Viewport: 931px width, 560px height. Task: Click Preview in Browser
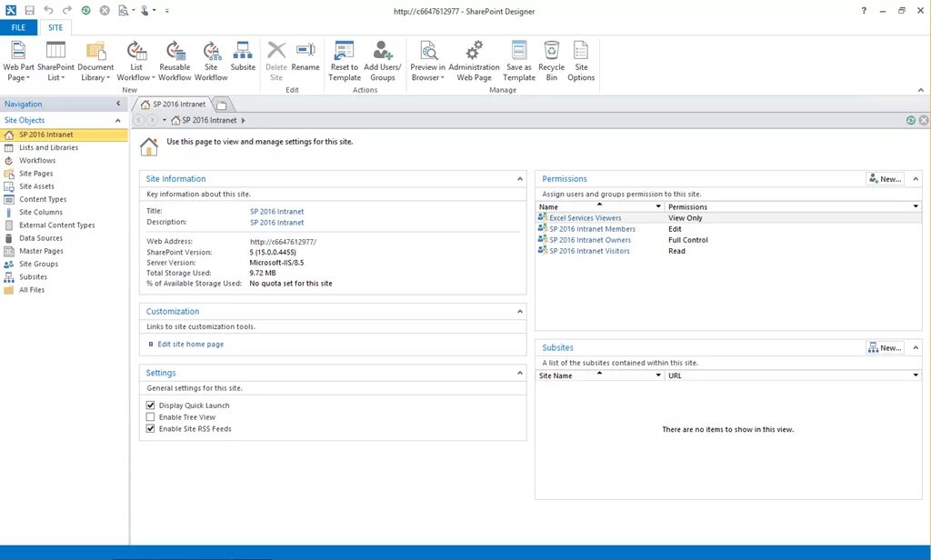click(x=427, y=61)
